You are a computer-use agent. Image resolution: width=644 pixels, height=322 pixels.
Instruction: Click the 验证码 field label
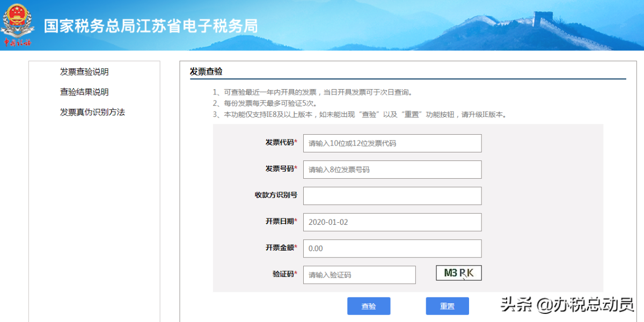(x=283, y=274)
